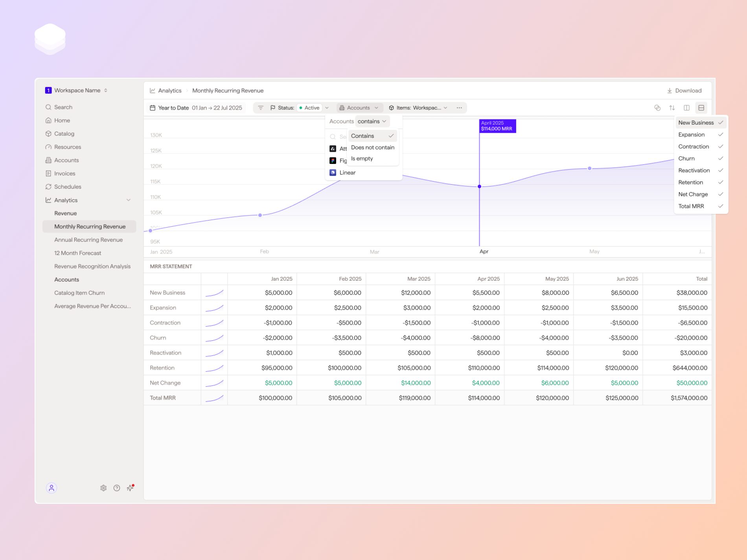Click the Download button
The image size is (747, 560).
click(684, 90)
